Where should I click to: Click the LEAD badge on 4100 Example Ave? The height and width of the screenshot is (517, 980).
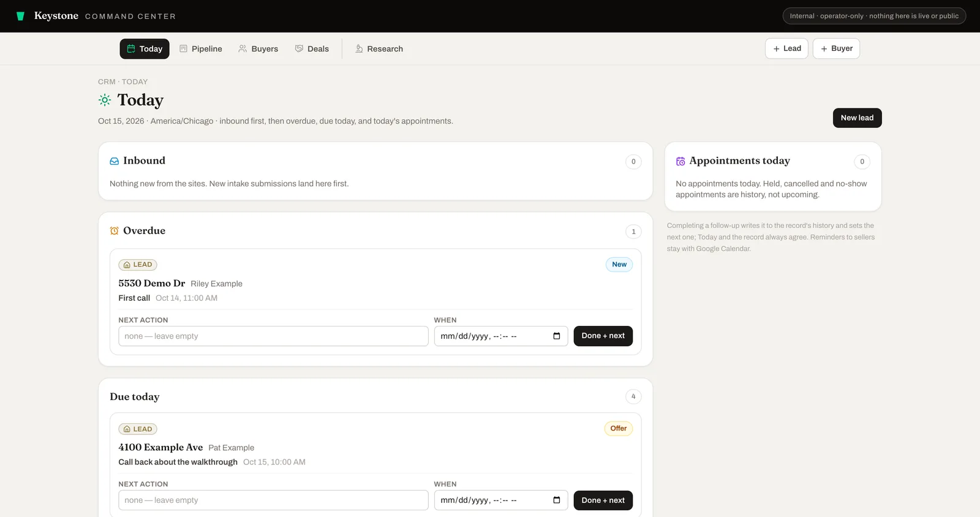point(138,429)
